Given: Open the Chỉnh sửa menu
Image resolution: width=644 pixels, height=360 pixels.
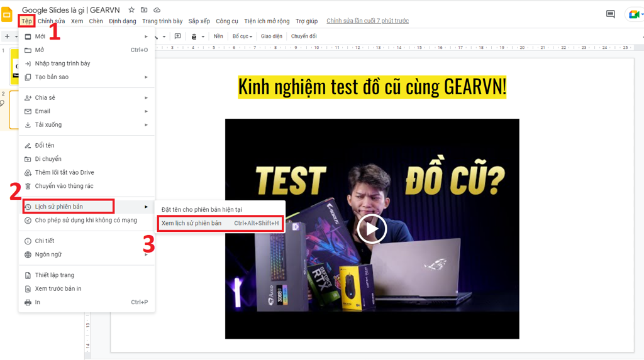Looking at the screenshot, I should [52, 21].
